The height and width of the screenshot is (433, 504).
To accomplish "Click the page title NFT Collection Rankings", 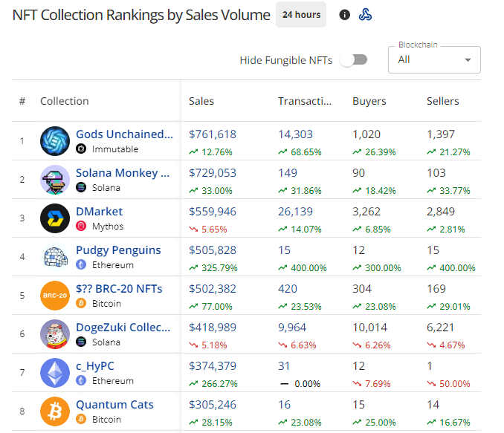I will tap(141, 15).
